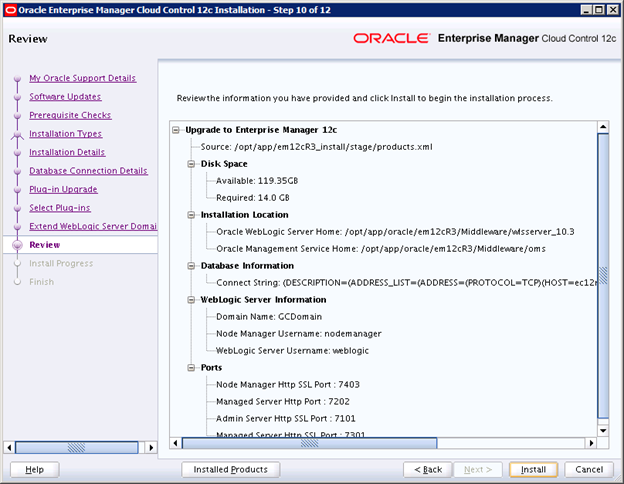624x484 pixels.
Task: Collapse Upgrade to Enterprise Manager 12c node
Action: (x=176, y=130)
